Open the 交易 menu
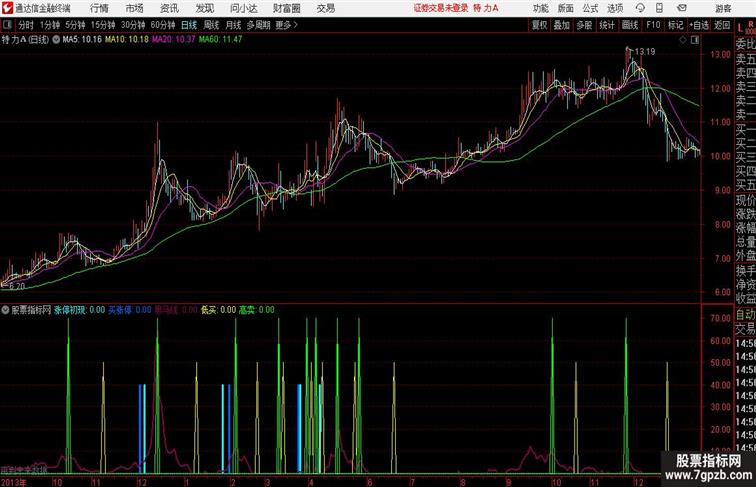Viewport: 756px width, 487px height. [x=326, y=8]
